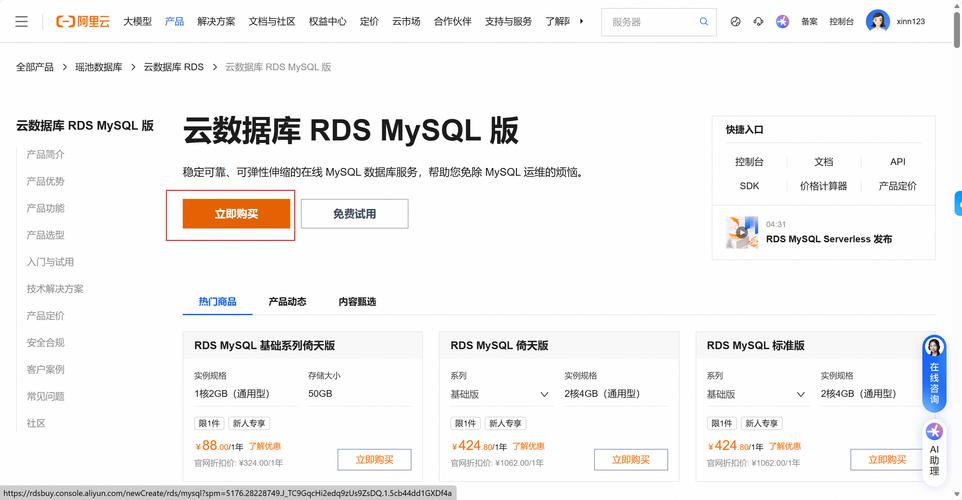Open the 产品 menu

coord(174,21)
